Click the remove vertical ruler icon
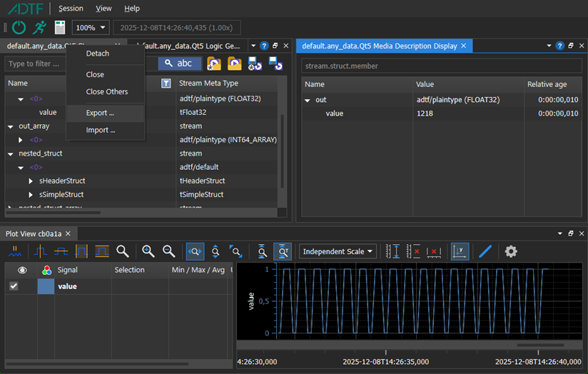 413,251
